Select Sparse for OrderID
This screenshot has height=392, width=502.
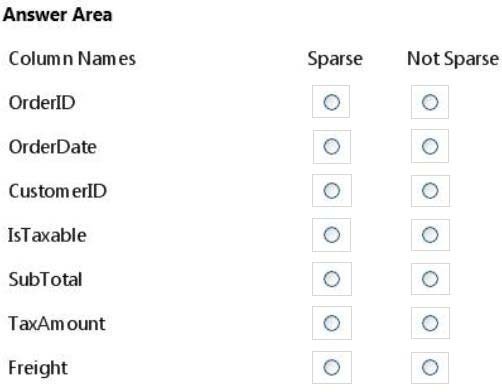(x=331, y=102)
